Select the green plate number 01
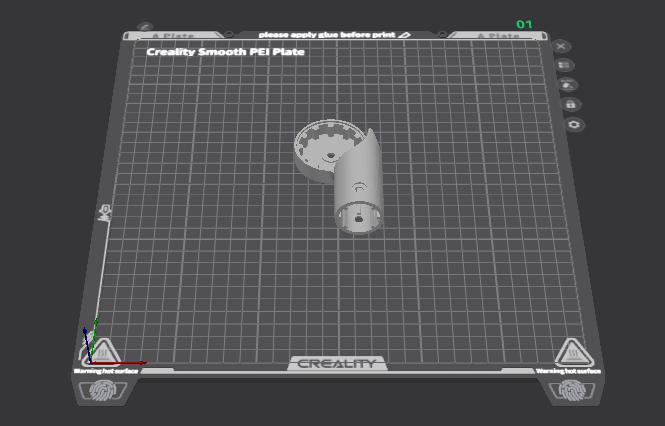This screenshot has height=426, width=665. tap(524, 24)
